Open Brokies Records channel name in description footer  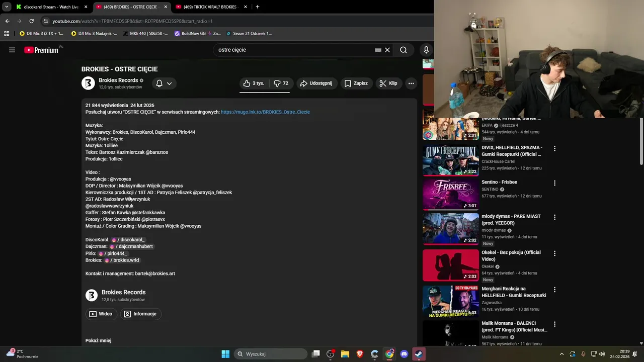[x=123, y=292]
